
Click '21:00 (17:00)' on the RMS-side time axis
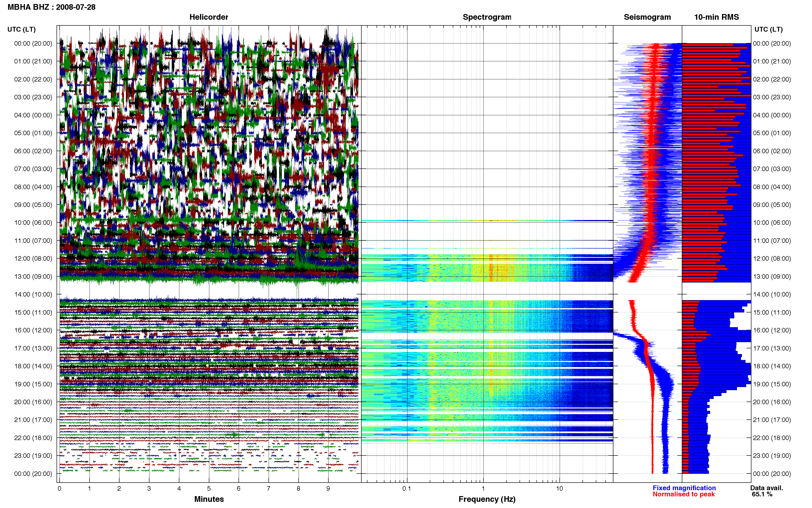(x=772, y=420)
